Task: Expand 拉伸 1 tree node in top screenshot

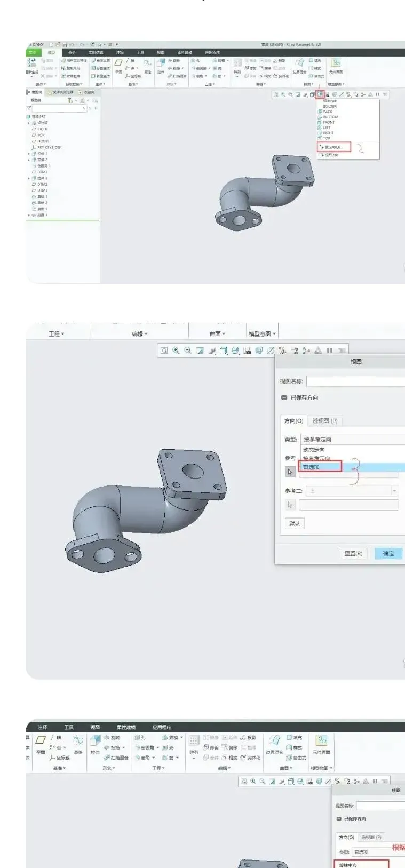Action: coord(29,154)
